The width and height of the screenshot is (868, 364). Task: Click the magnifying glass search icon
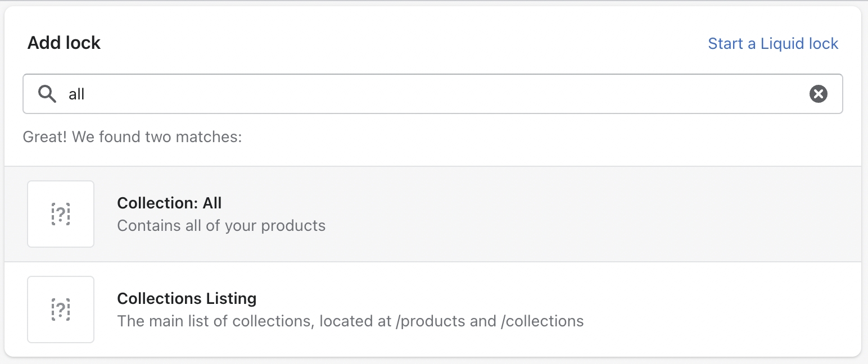pos(47,94)
